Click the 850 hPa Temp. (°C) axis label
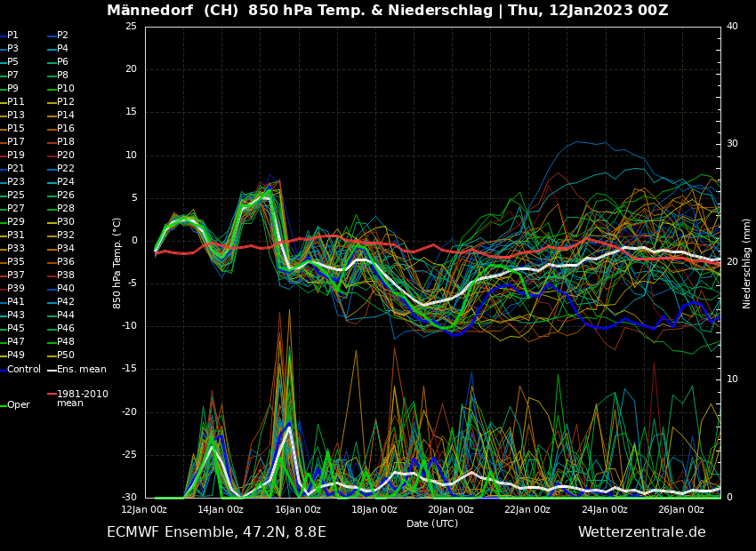The height and width of the screenshot is (551, 756). point(117,262)
